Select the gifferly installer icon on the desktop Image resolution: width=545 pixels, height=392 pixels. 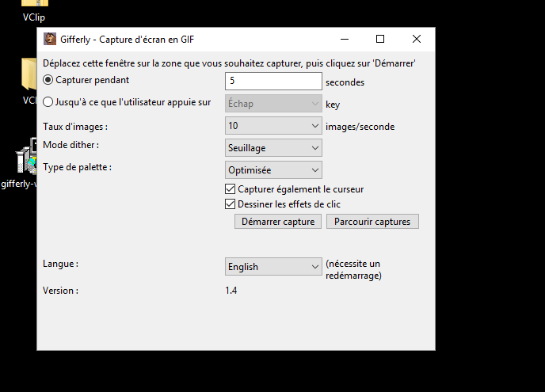pyautogui.click(x=19, y=163)
